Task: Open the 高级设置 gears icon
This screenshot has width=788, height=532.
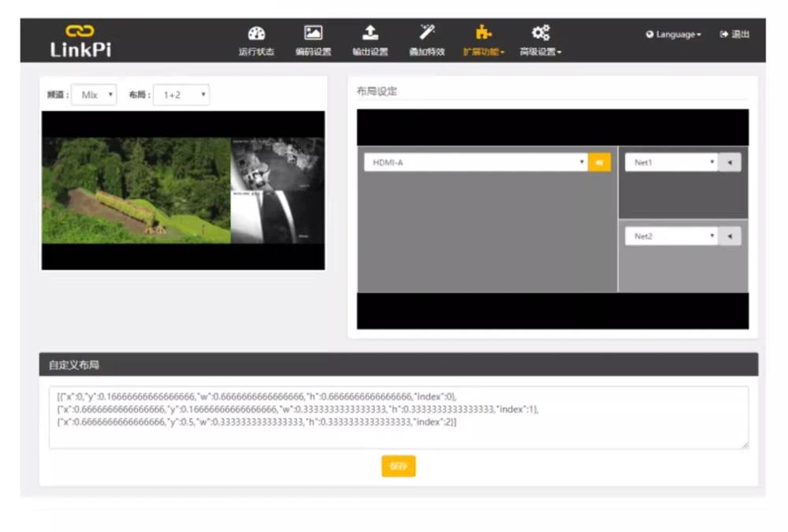Action: pyautogui.click(x=541, y=33)
